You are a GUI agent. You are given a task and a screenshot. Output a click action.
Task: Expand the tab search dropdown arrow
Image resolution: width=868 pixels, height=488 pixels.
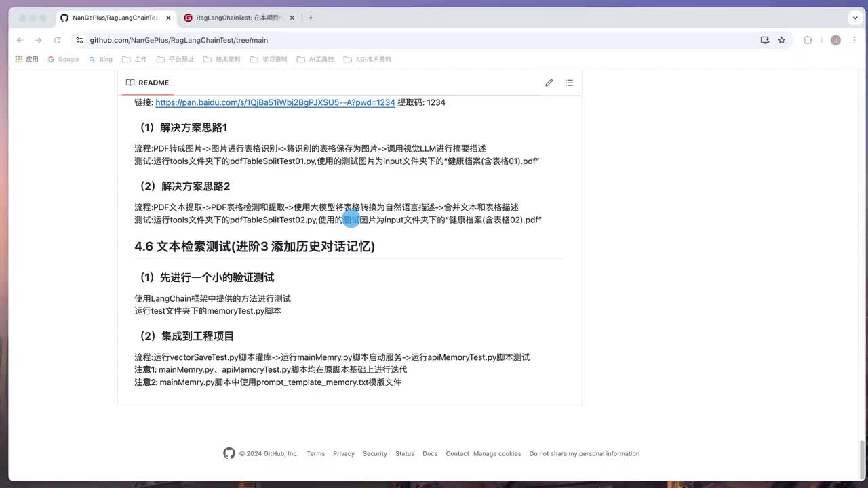[856, 18]
